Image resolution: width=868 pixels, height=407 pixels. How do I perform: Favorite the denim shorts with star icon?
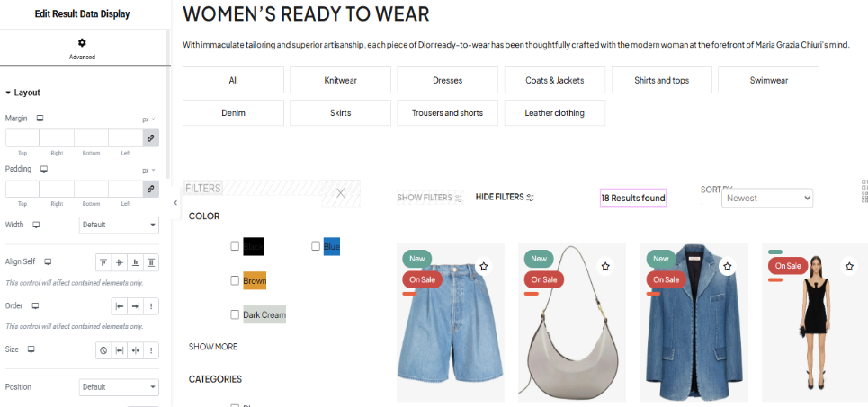484,267
